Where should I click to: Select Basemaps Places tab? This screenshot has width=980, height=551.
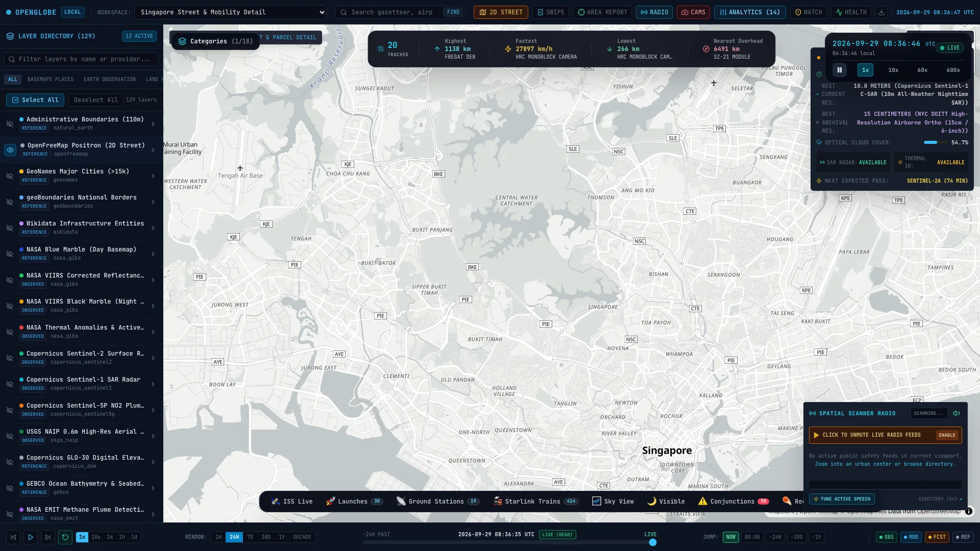point(51,80)
